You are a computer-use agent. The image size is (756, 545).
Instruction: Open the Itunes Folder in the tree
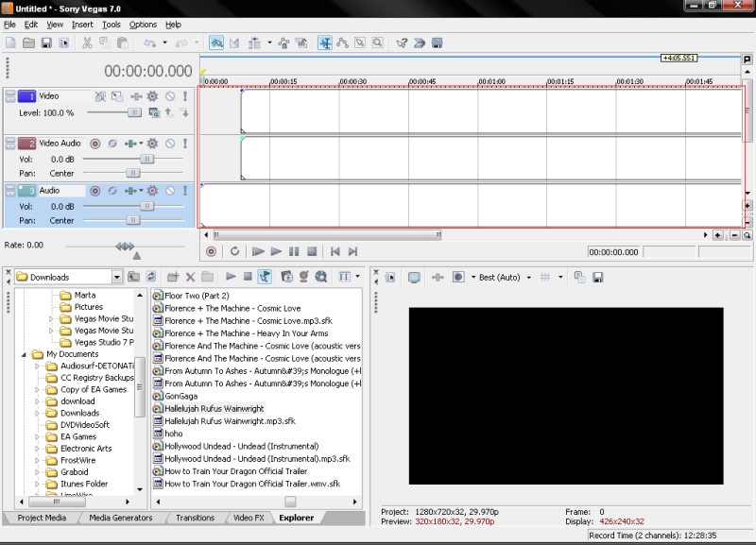(x=84, y=484)
